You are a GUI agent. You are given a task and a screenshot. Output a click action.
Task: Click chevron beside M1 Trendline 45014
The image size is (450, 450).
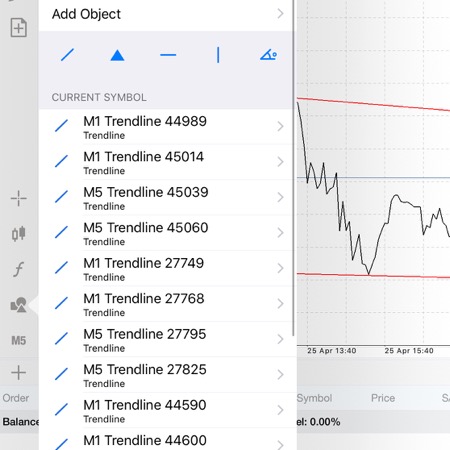tap(280, 162)
